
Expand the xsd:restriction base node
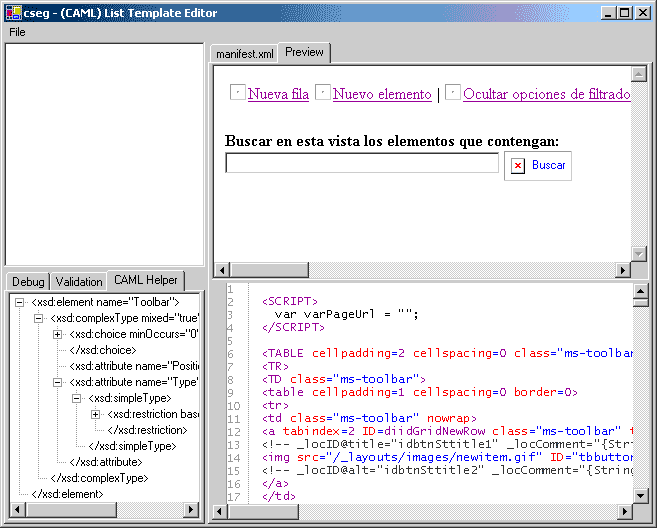96,414
